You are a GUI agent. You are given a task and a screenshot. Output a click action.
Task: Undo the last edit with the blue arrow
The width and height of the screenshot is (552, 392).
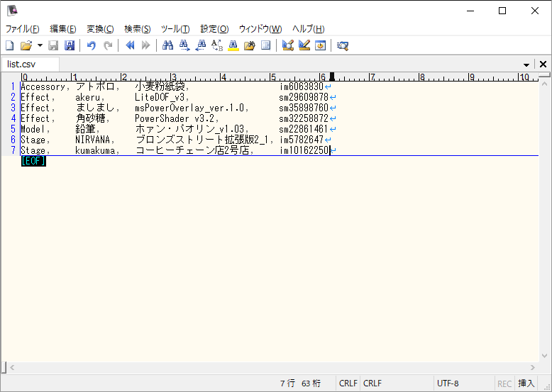[92, 45]
